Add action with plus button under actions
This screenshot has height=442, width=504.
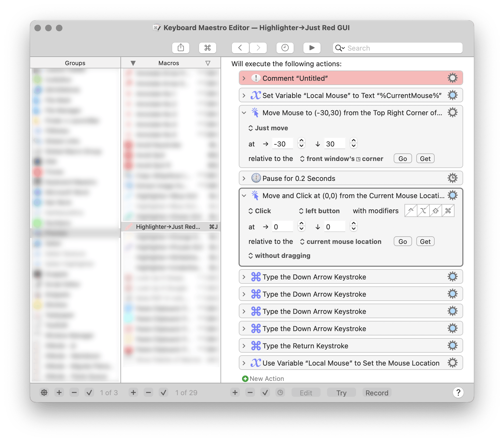[235, 393]
